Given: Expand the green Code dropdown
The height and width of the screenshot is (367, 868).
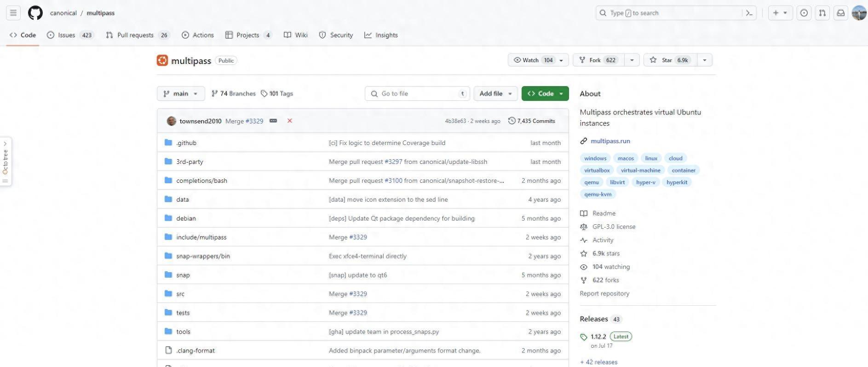Looking at the screenshot, I should pyautogui.click(x=545, y=93).
